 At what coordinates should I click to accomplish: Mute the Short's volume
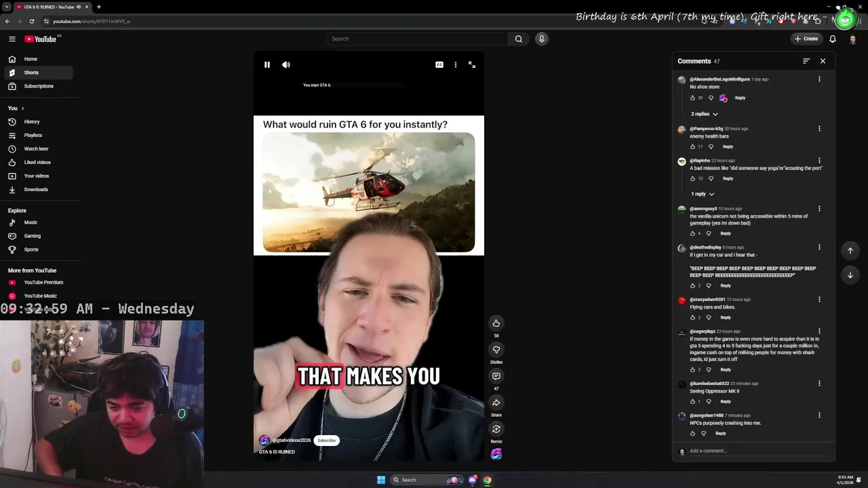pyautogui.click(x=286, y=65)
